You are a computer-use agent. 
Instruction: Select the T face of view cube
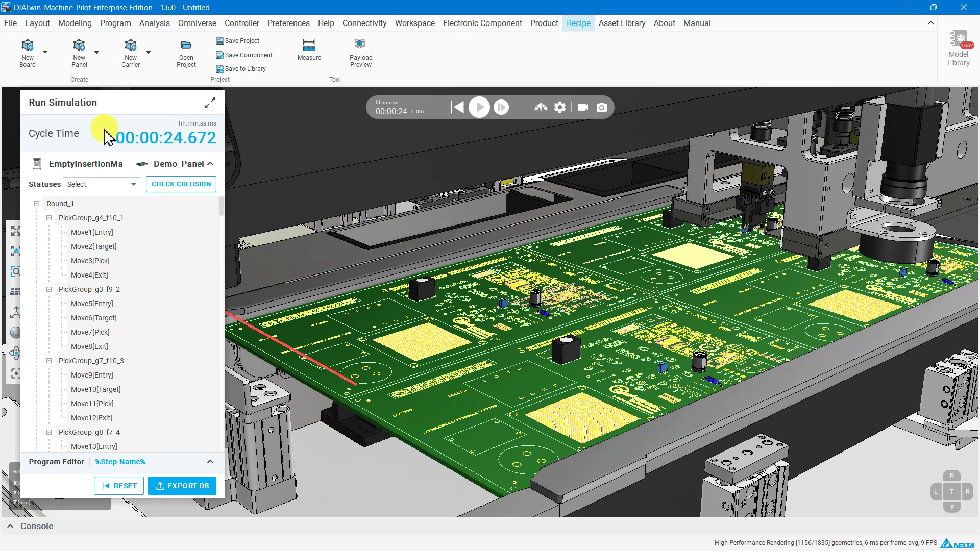coord(951,492)
